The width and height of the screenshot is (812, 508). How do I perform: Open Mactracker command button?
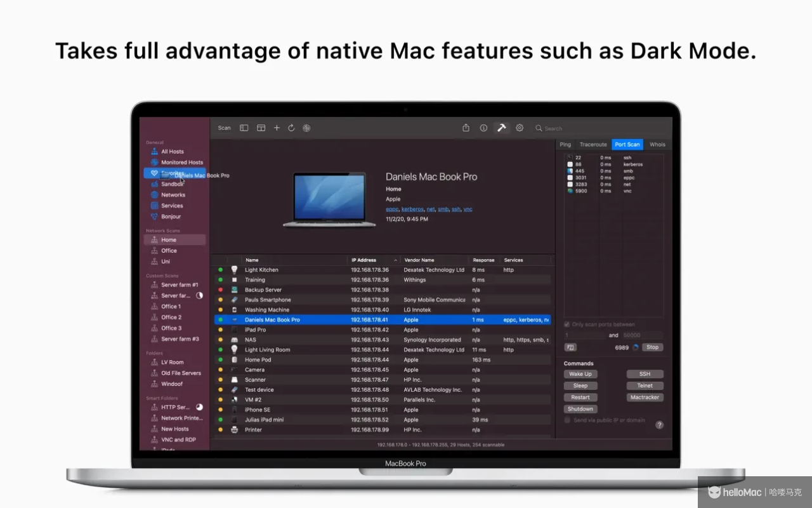(x=645, y=398)
